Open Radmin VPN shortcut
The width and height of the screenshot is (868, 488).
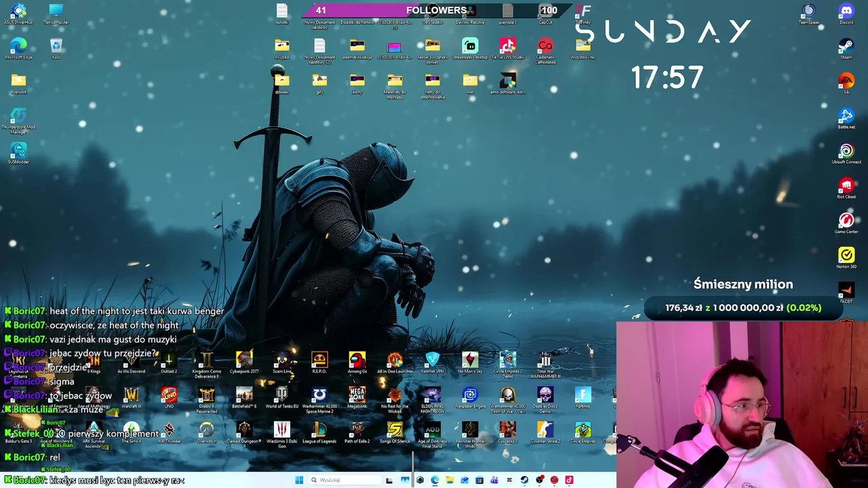pyautogui.click(x=432, y=363)
